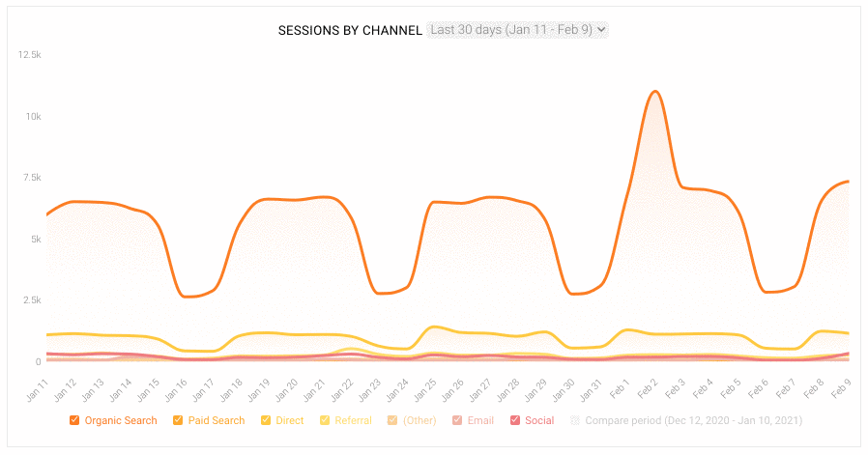The height and width of the screenshot is (455, 868).
Task: Click the Jan 22 x-axis date label
Action: (341, 390)
